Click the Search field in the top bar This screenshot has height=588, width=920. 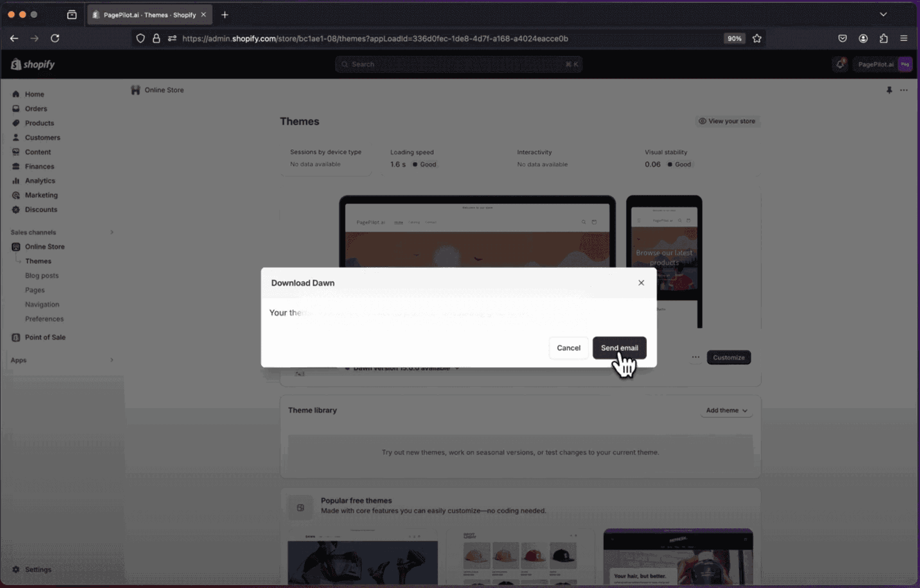click(x=458, y=64)
